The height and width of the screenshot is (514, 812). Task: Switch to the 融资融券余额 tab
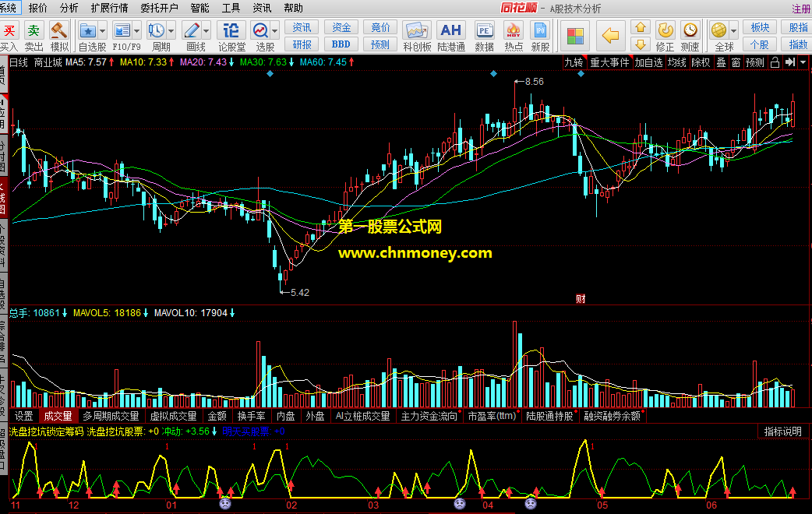coord(612,416)
